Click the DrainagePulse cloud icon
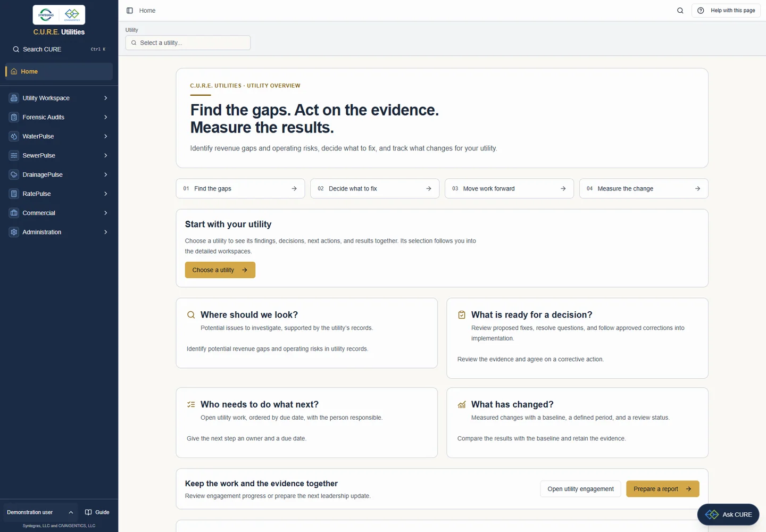Viewport: 766px width, 532px height. (x=14, y=174)
